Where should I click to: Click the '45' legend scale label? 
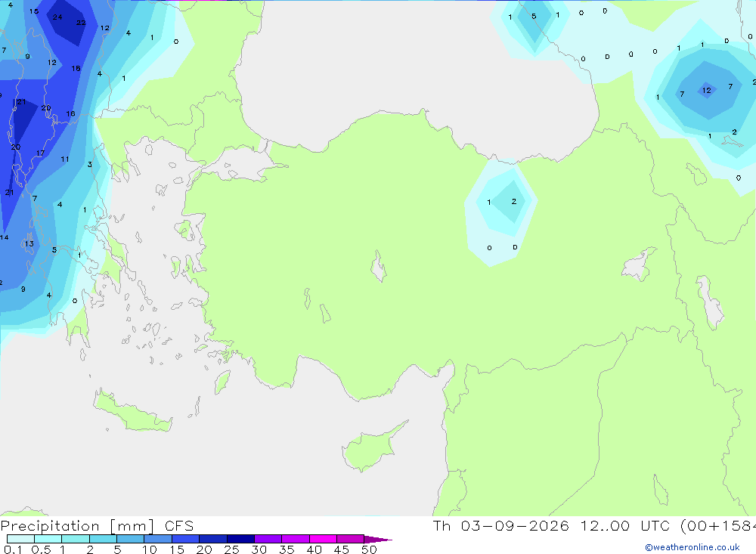tap(342, 549)
